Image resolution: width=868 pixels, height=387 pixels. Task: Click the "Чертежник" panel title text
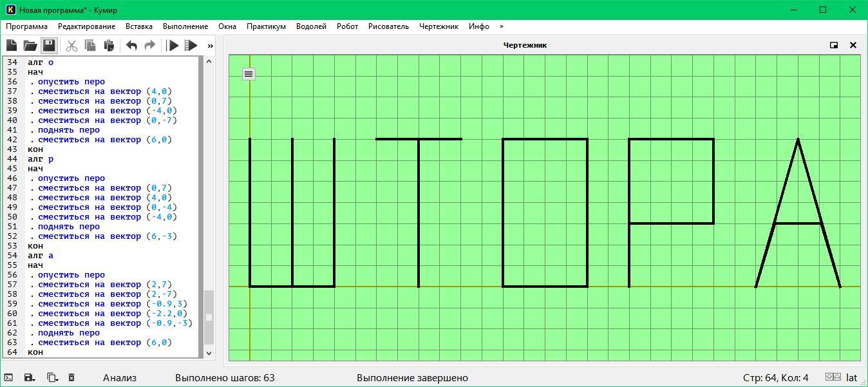pyautogui.click(x=525, y=45)
